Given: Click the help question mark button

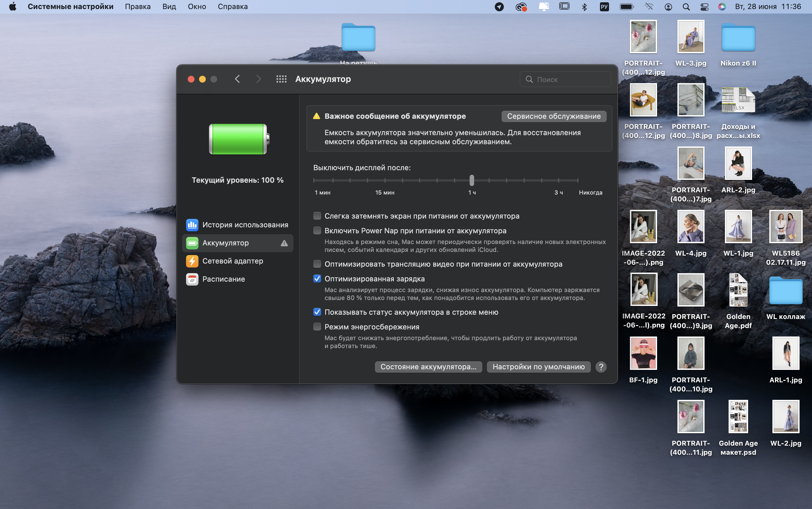Looking at the screenshot, I should [x=601, y=367].
